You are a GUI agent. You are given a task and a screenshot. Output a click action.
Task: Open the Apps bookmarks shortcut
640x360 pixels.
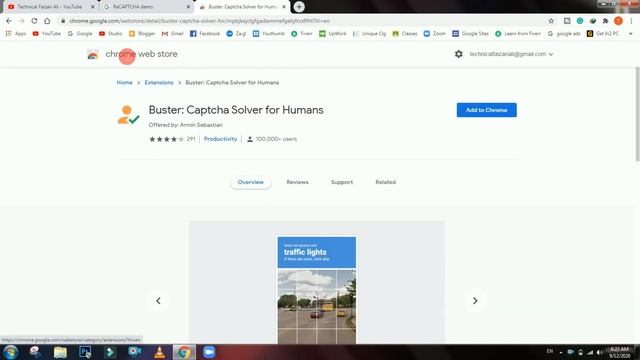click(x=16, y=33)
